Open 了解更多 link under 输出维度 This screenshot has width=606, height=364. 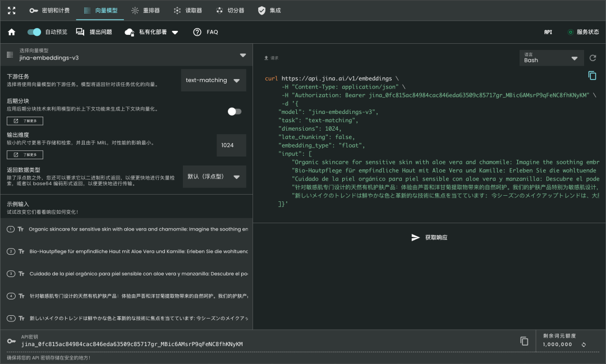point(25,155)
